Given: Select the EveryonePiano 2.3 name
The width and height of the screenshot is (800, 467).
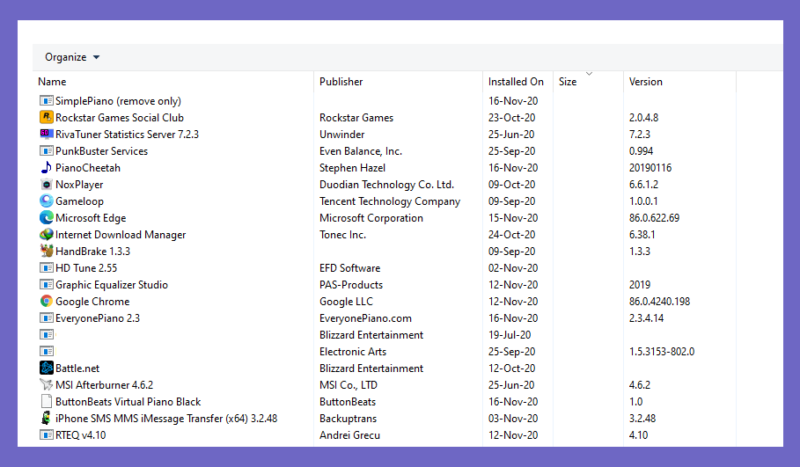Looking at the screenshot, I should coord(97,318).
